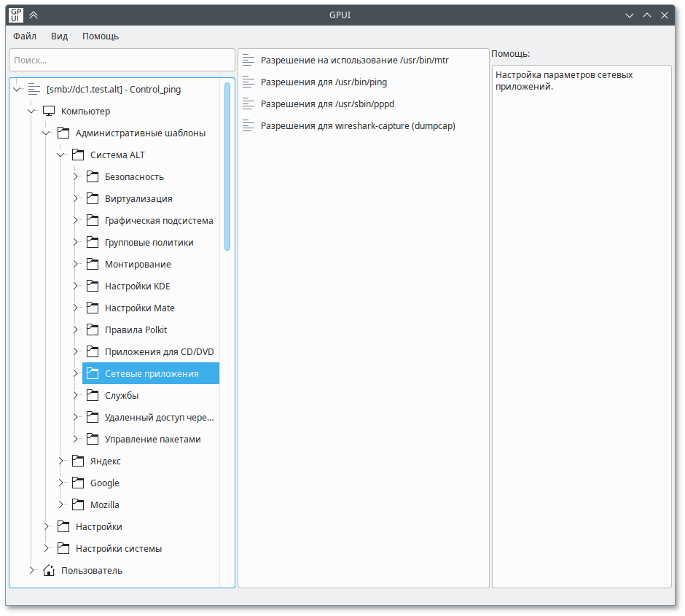Open the Помощь menu
Screen dimensions: 685x616
[101, 36]
